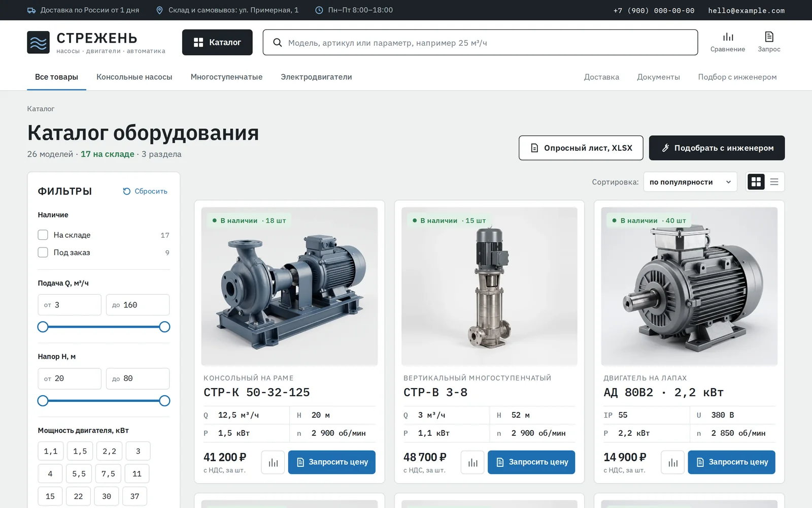Open the Доставка link
The height and width of the screenshot is (508, 812).
[x=601, y=77]
